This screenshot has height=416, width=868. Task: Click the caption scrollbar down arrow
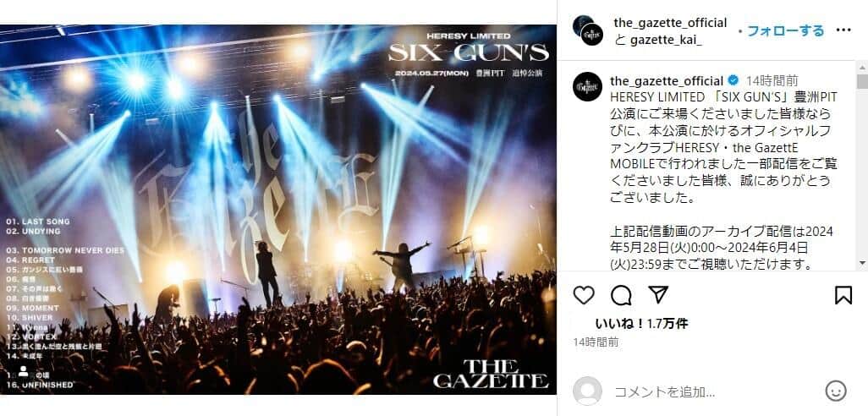click(x=862, y=263)
